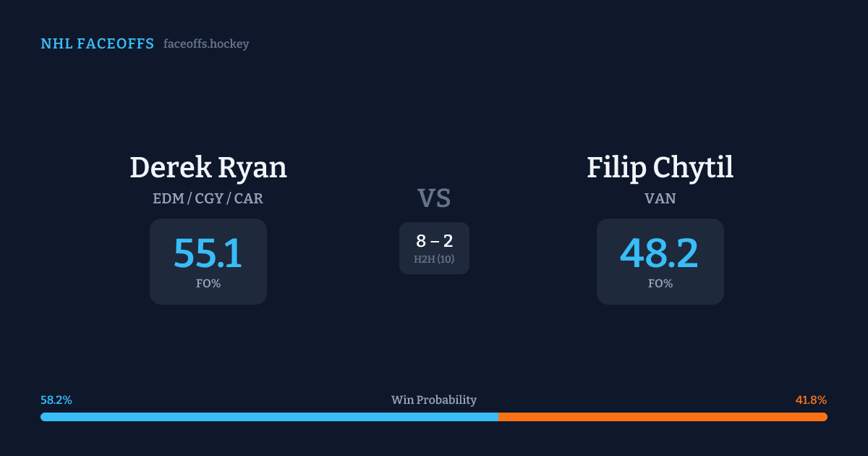Click the boundary between blue and orange bar segments
868x456 pixels.
(498, 417)
